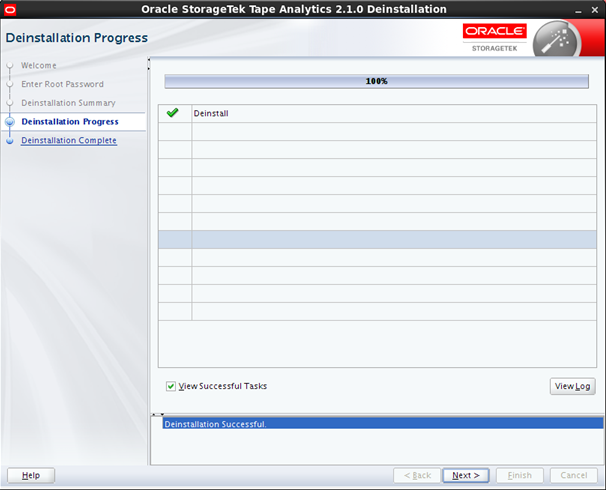Viewport: 606px width, 490px height.
Task: Select Deinstallation Summary step
Action: (68, 103)
